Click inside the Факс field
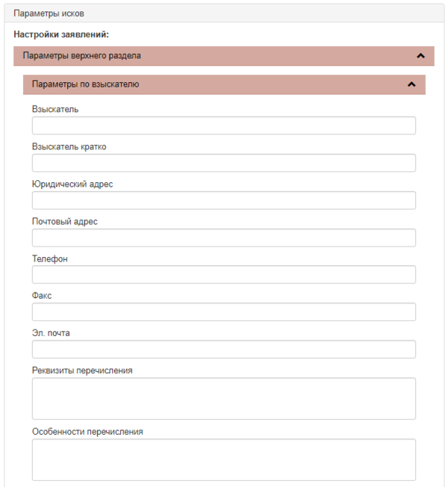This screenshot has height=487, width=448. 223,312
